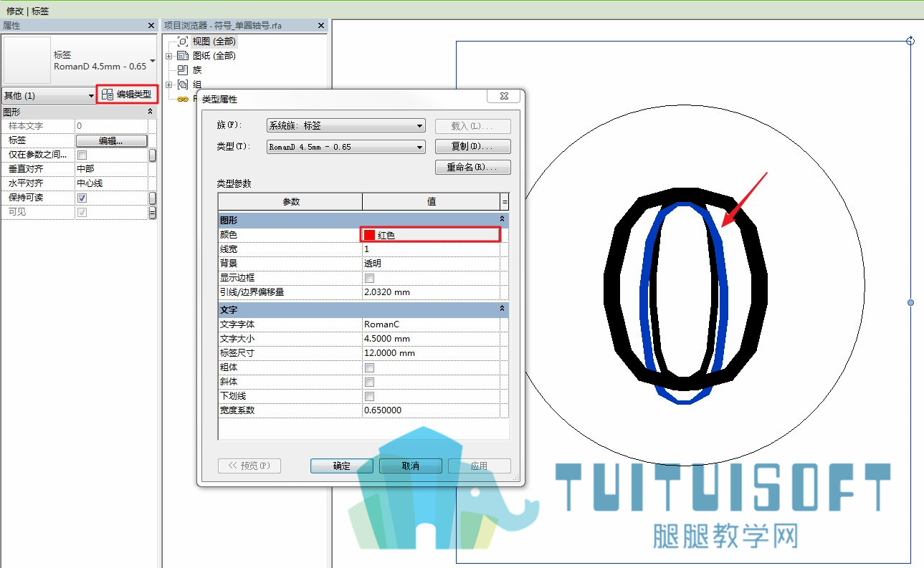Image resolution: width=924 pixels, height=568 pixels.
Task: Collapse 文字 group in type parameters
Action: [x=502, y=308]
